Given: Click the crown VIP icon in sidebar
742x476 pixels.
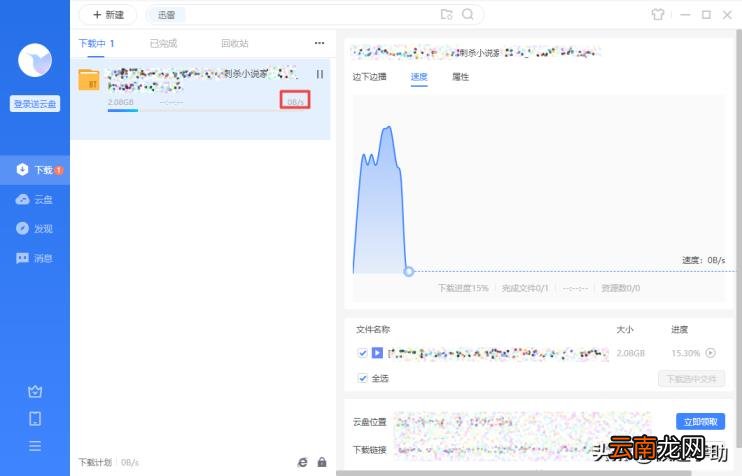Looking at the screenshot, I should click(x=35, y=392).
